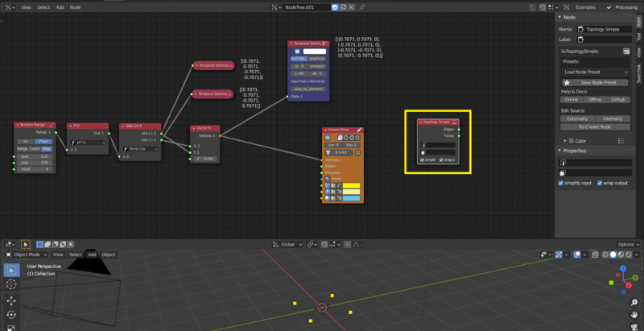Open the View menu in node editor
This screenshot has height=331, width=644.
point(26,7)
